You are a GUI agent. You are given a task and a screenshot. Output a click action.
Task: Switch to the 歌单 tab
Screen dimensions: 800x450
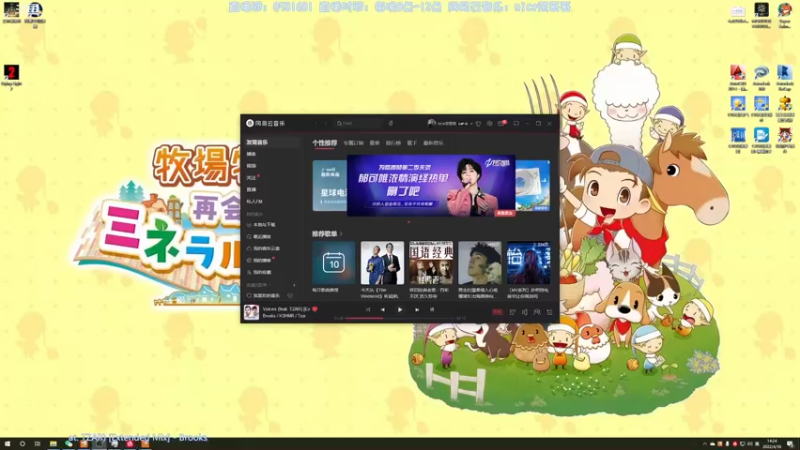click(374, 143)
